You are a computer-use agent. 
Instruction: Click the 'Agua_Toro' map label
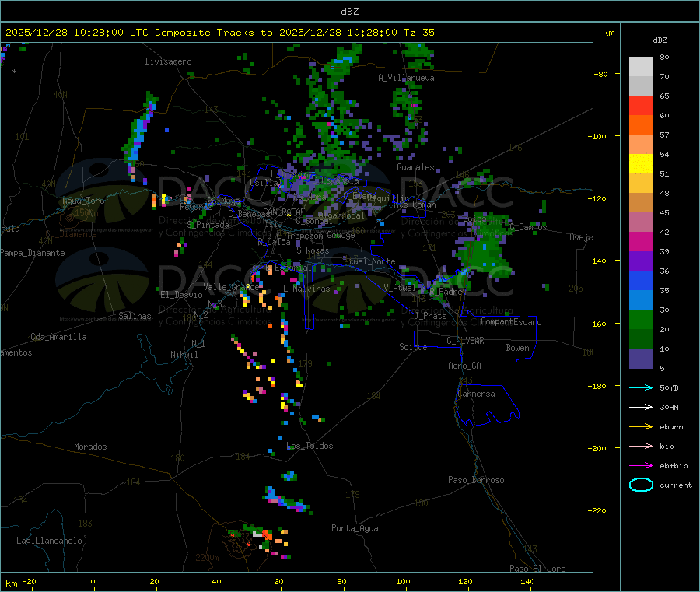point(83,201)
